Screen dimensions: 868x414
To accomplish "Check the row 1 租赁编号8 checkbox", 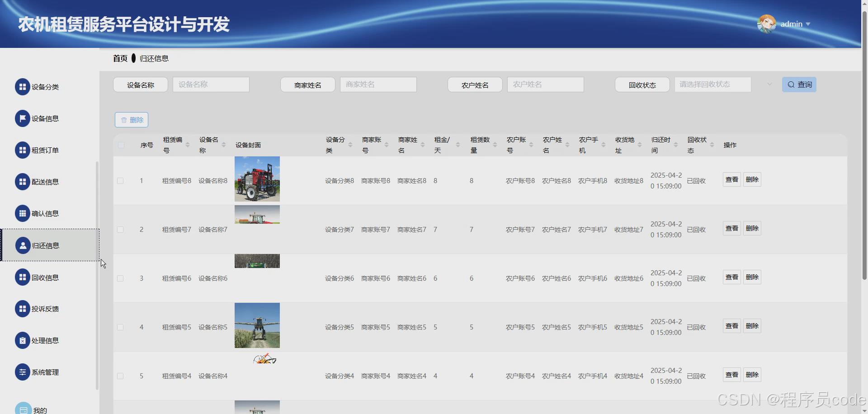I will tap(120, 181).
